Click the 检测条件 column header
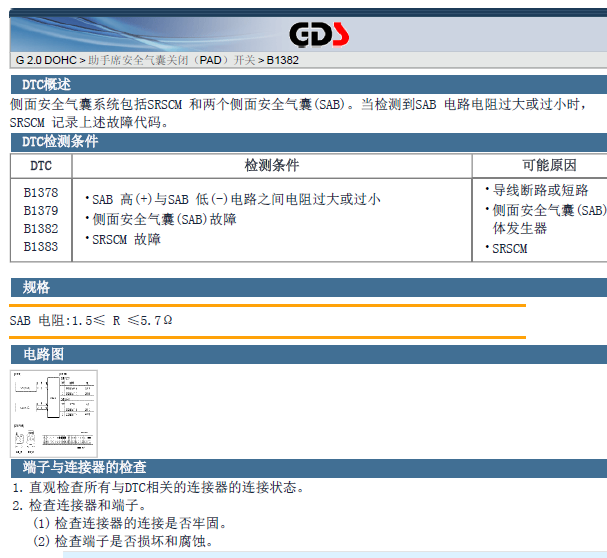Image resolution: width=607 pixels, height=558 pixels. click(272, 166)
